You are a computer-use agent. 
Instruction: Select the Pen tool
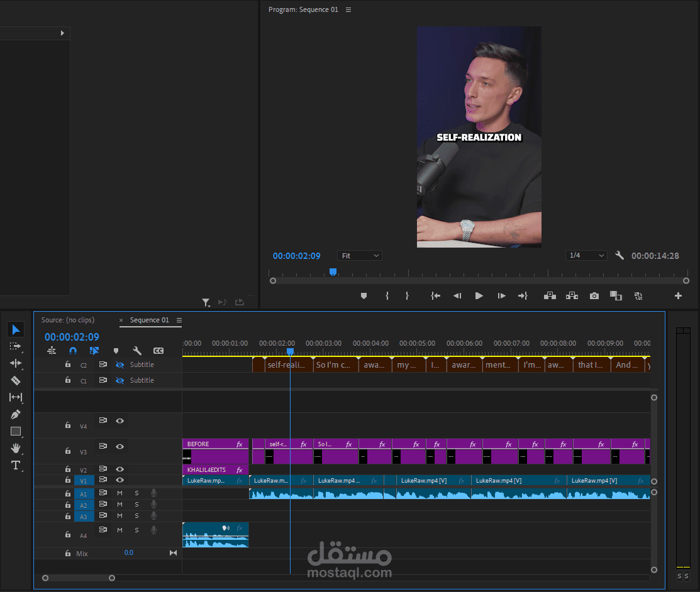pyautogui.click(x=16, y=414)
